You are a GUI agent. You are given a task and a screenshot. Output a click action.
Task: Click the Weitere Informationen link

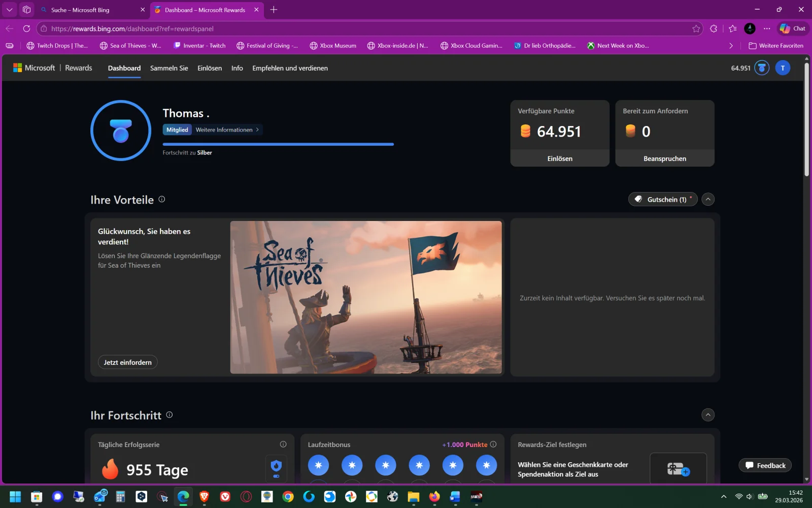pyautogui.click(x=227, y=130)
